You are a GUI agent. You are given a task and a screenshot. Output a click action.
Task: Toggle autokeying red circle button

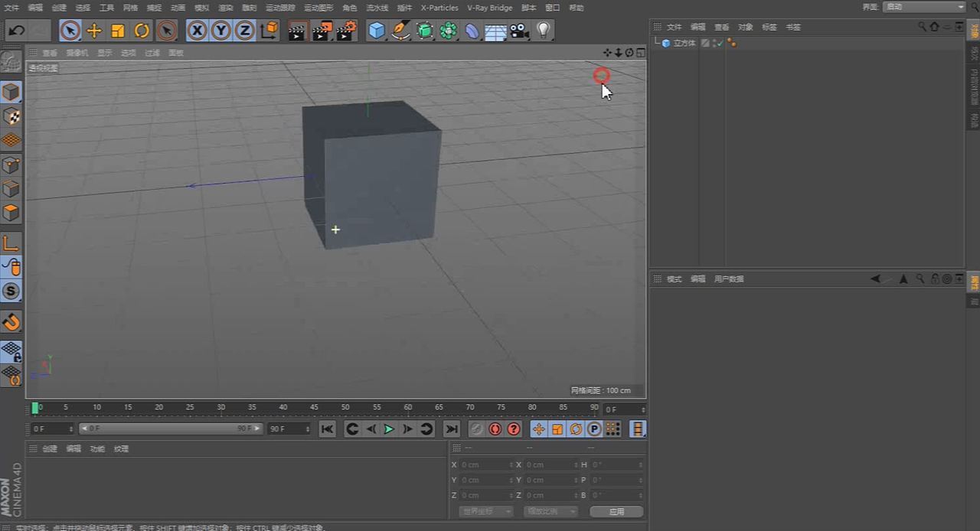pos(495,429)
